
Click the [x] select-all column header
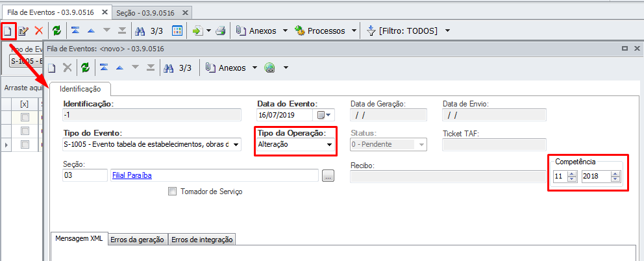(24, 104)
